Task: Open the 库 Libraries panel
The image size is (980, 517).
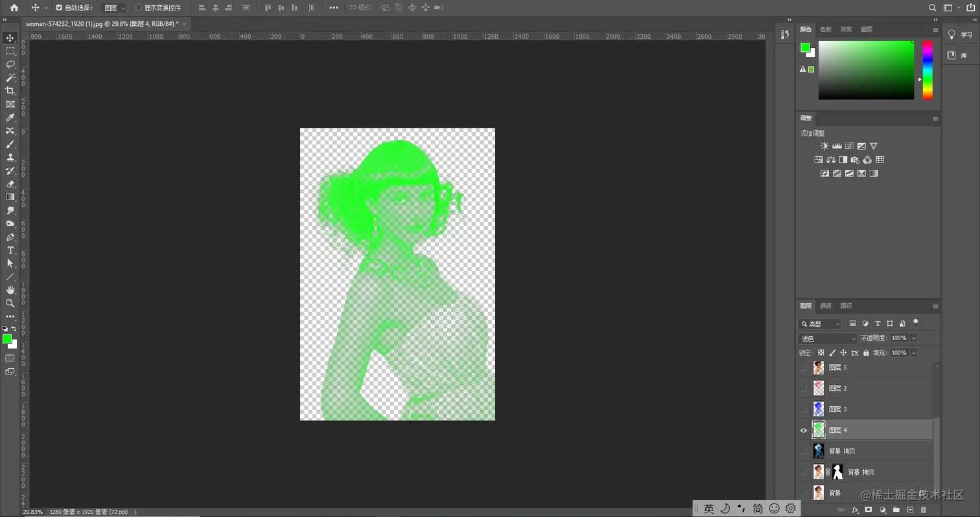Action: pos(960,56)
